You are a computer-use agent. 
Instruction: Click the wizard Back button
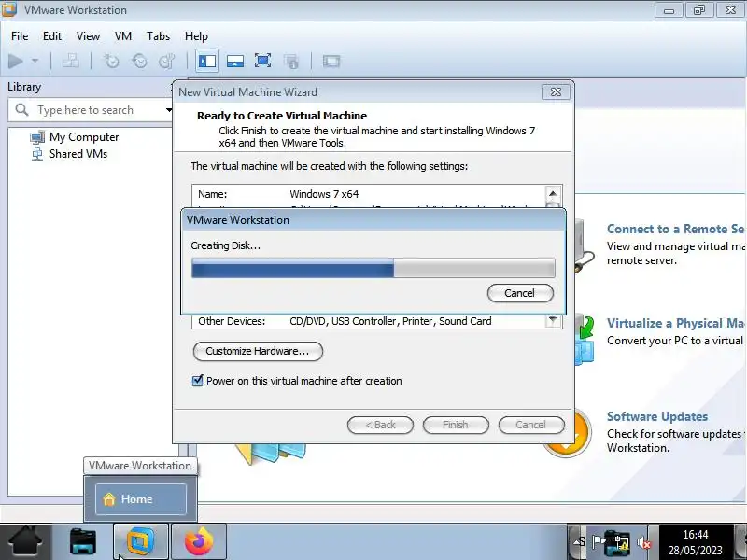click(380, 425)
